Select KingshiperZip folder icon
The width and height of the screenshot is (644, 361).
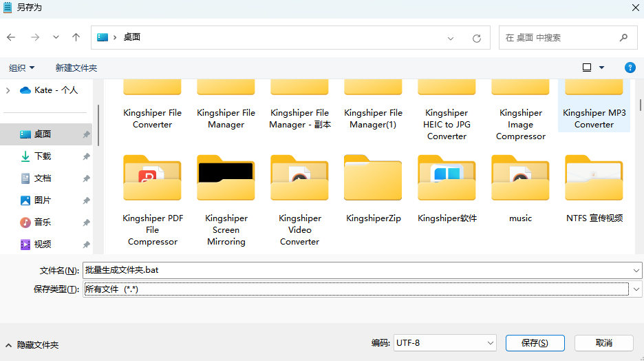pos(373,178)
